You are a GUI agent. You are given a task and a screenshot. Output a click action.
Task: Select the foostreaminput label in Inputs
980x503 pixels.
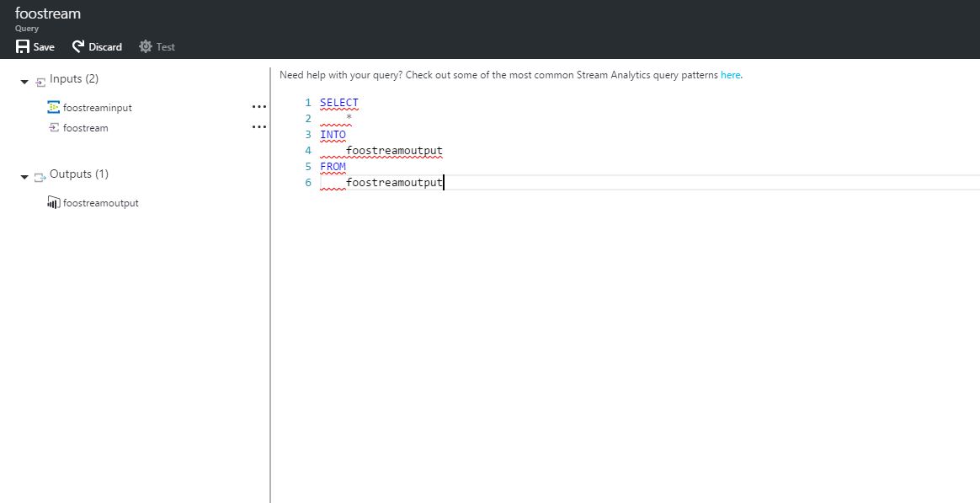98,108
